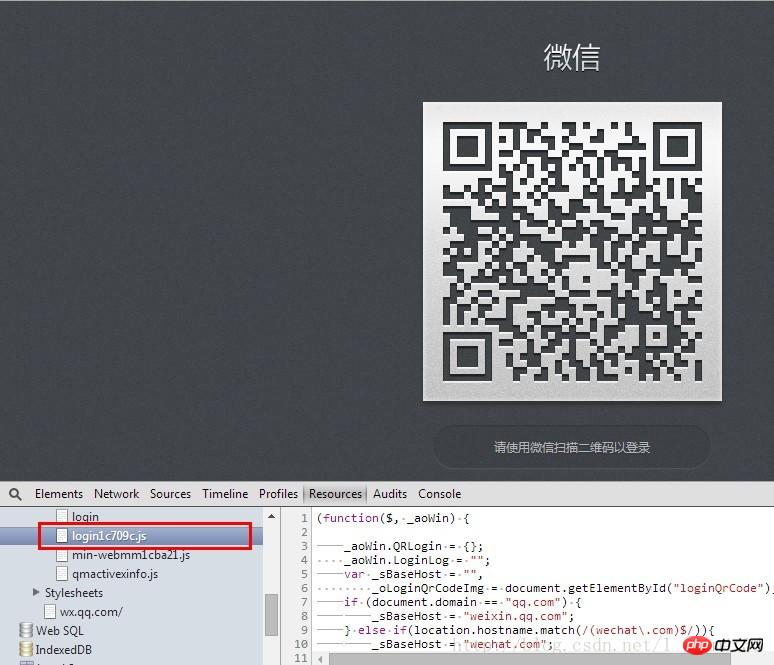Image resolution: width=774 pixels, height=665 pixels.
Task: Click file icon next to login entry
Action: pyautogui.click(x=62, y=516)
